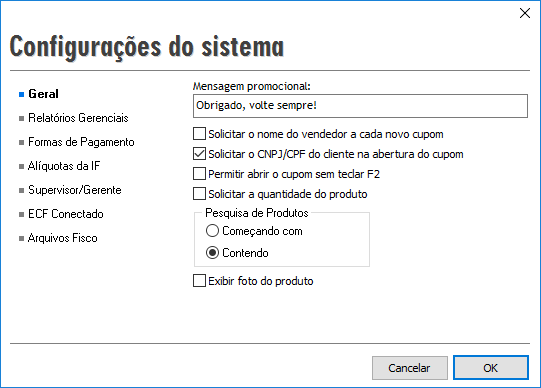Open the Alíquotas da IF page

(x=64, y=166)
